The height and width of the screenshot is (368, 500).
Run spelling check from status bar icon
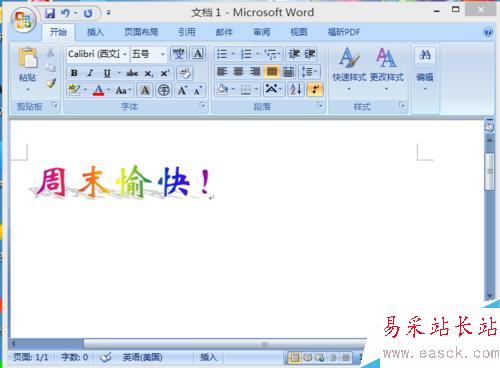[106, 358]
